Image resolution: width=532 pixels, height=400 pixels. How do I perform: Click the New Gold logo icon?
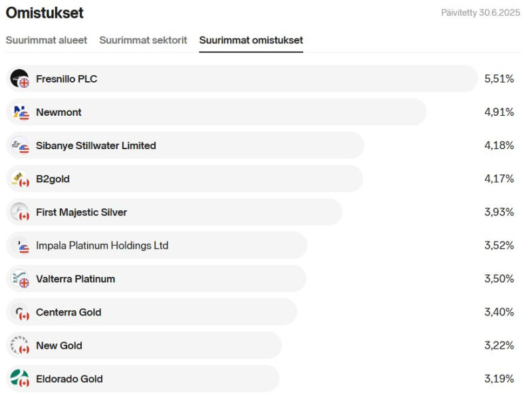tap(20, 345)
